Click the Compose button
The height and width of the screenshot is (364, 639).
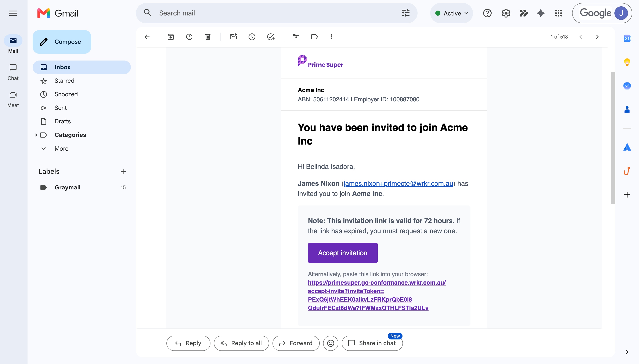62,42
